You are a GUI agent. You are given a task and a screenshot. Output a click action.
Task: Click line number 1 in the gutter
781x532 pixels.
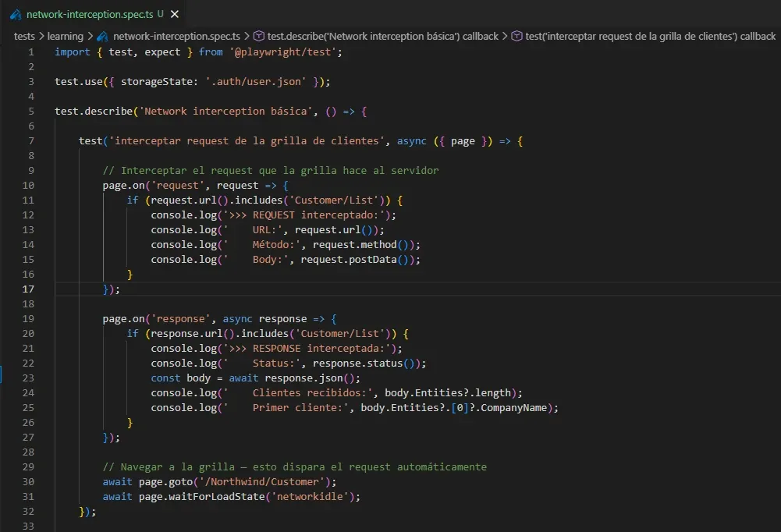pos(31,51)
